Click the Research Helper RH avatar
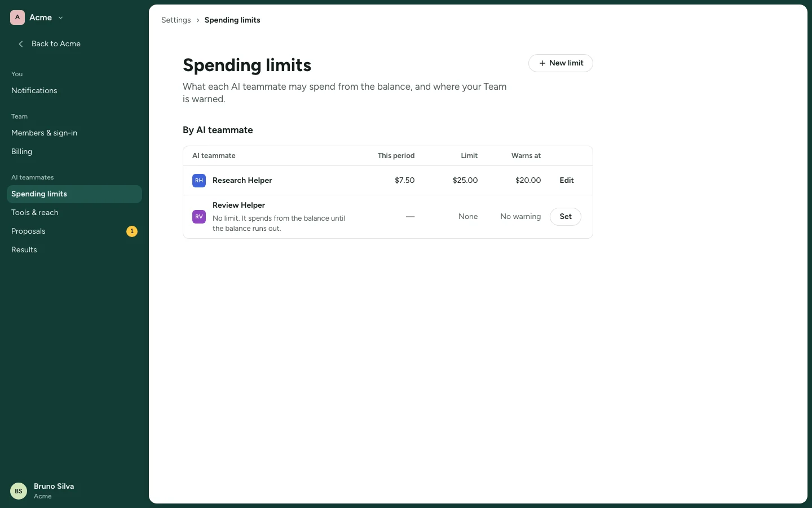This screenshot has width=812, height=508. 199,181
